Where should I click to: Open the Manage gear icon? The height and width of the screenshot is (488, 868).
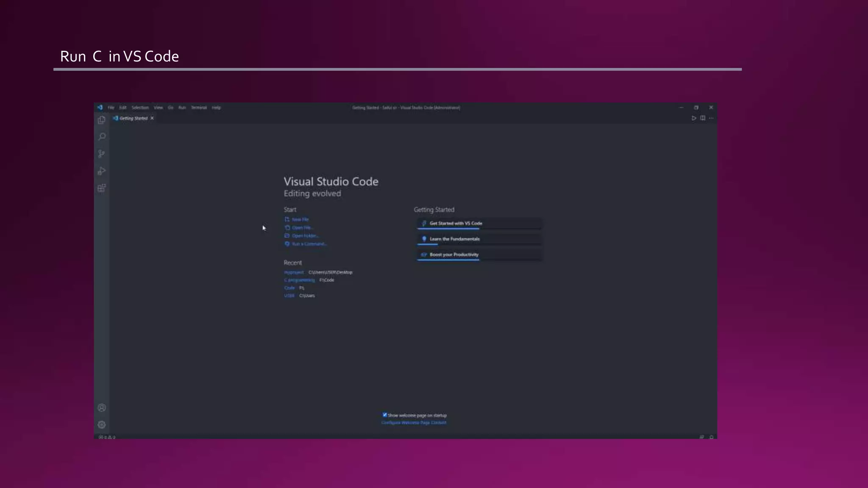[x=102, y=424]
